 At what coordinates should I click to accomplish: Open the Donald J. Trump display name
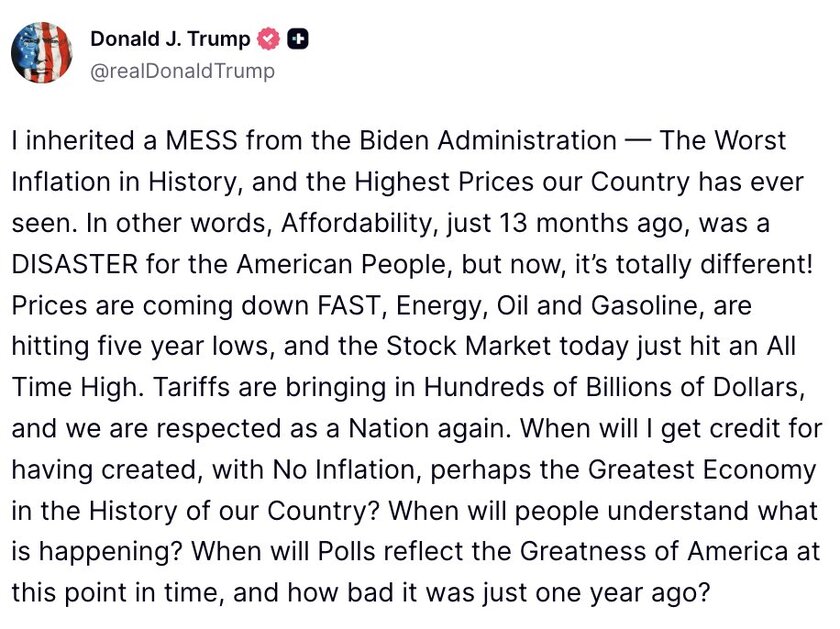[170, 39]
